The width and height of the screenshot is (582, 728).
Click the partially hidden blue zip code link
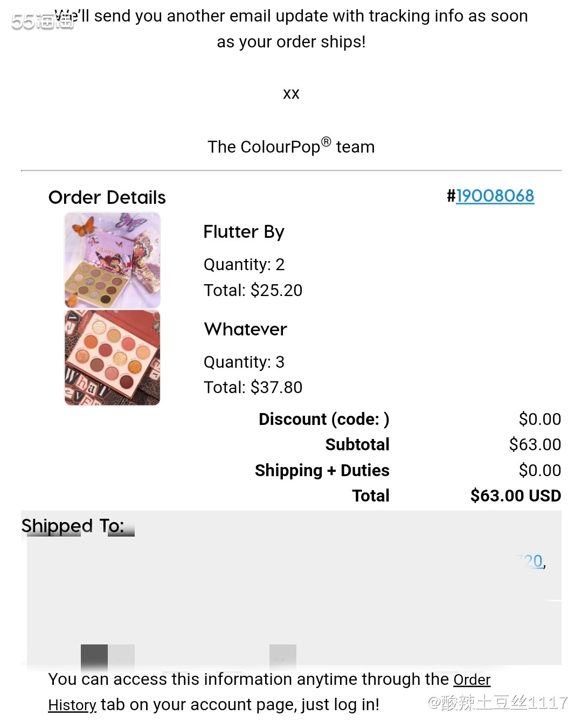click(531, 561)
